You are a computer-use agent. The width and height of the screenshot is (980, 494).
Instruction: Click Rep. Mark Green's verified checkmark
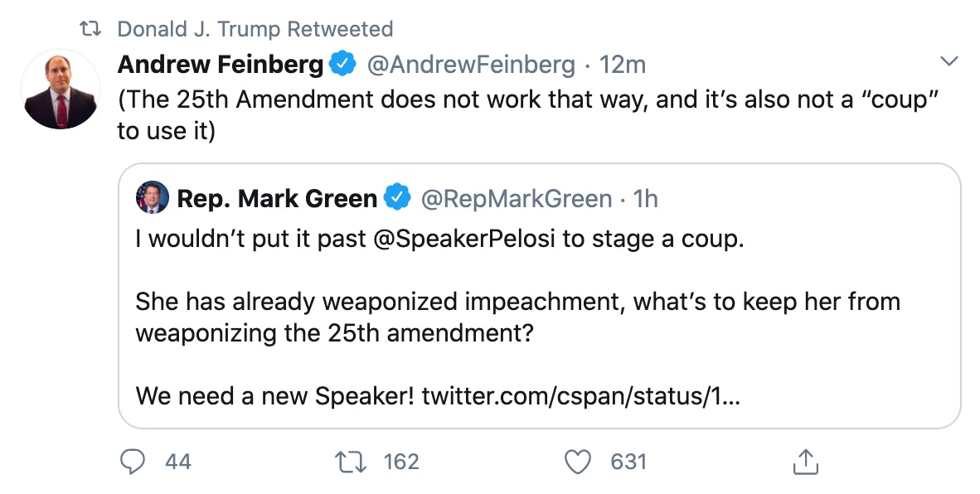pyautogui.click(x=397, y=197)
